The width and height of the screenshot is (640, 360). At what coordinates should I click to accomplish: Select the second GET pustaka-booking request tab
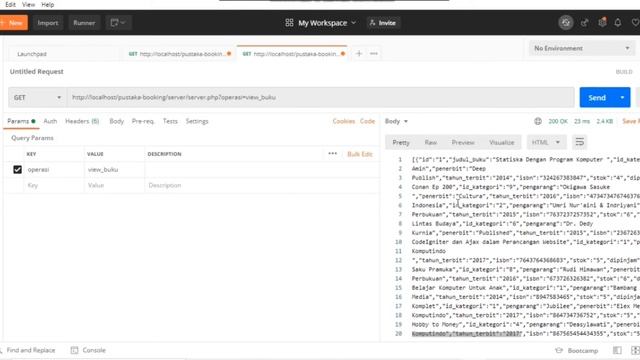293,54
